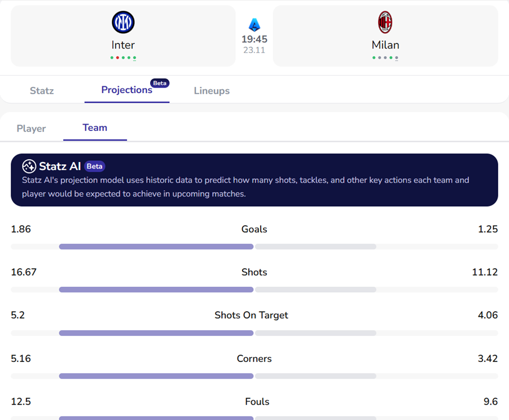Click the Beta badge on Projections tab

(x=160, y=83)
